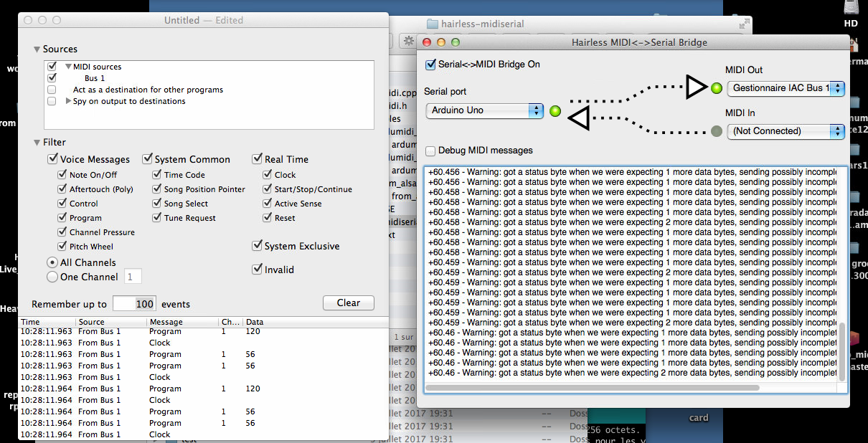The image size is (868, 443).
Task: Click the folder icon in hairless-midiserial title
Action: click(432, 24)
